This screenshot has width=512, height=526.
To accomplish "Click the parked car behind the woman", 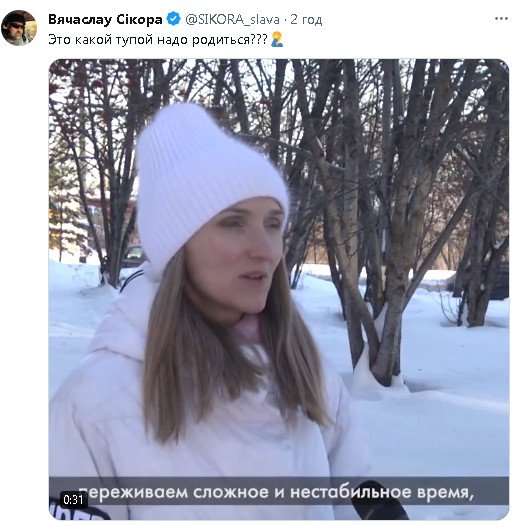I will pyautogui.click(x=133, y=256).
